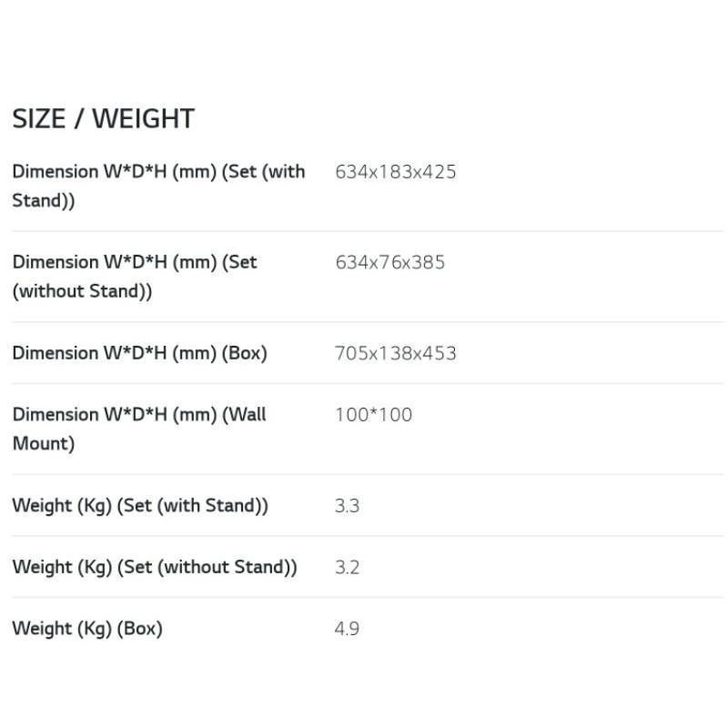Click the Dimension Box label
Viewport: 728px width, 728px height.
pos(139,353)
